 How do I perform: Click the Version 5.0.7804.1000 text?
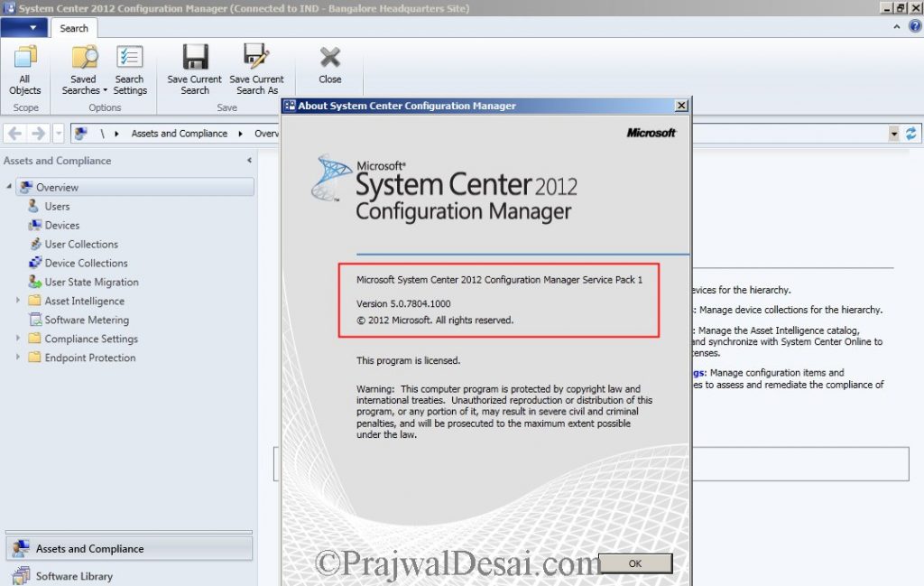[403, 303]
